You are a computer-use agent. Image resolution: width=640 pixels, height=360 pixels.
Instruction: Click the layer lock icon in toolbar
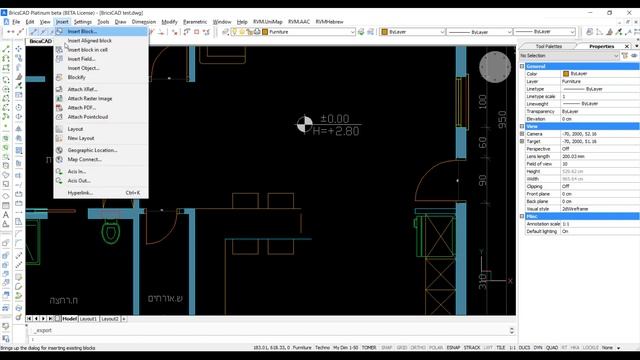249,31
